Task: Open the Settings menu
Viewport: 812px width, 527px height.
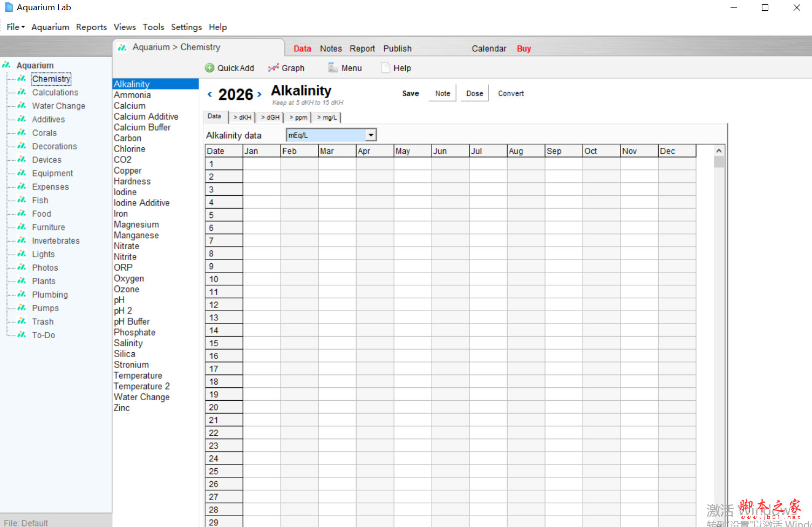Action: (x=186, y=27)
